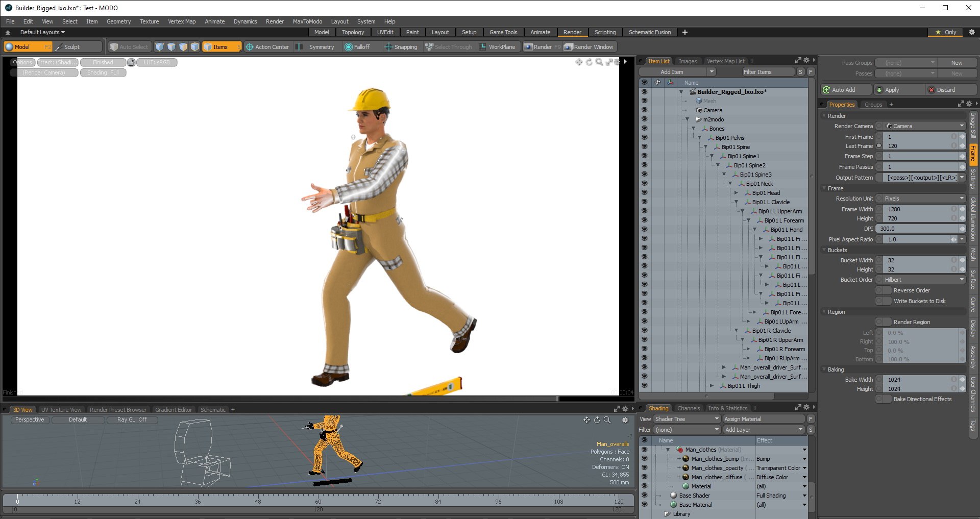Click the Snapping tool icon
The width and height of the screenshot is (980, 519).
coord(388,47)
